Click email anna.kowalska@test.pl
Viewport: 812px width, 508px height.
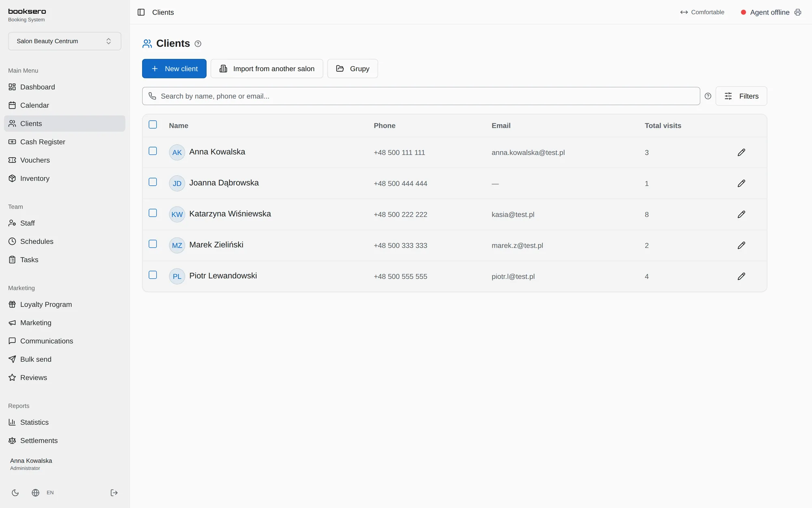click(528, 152)
